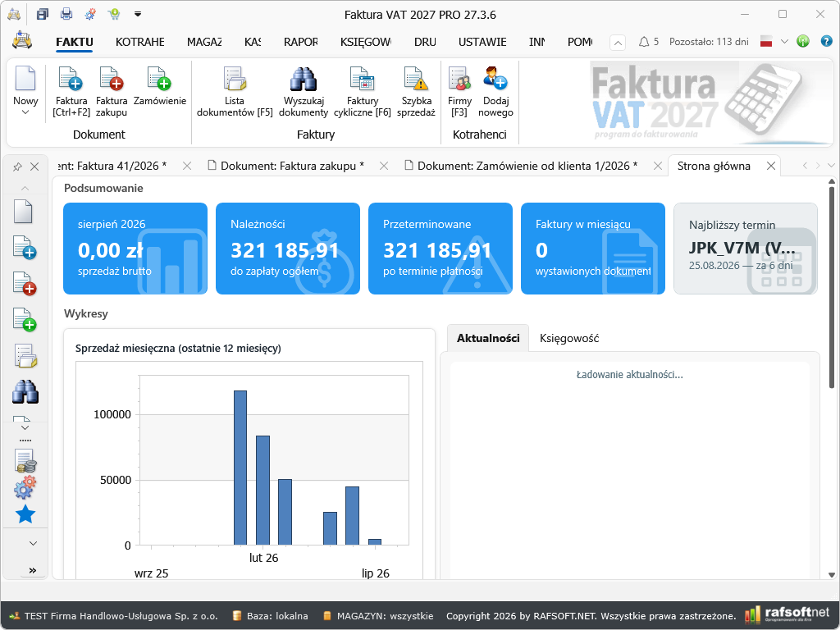The image size is (840, 630).
Task: Open the USTAWIE ribbon tab
Action: pyautogui.click(x=482, y=42)
